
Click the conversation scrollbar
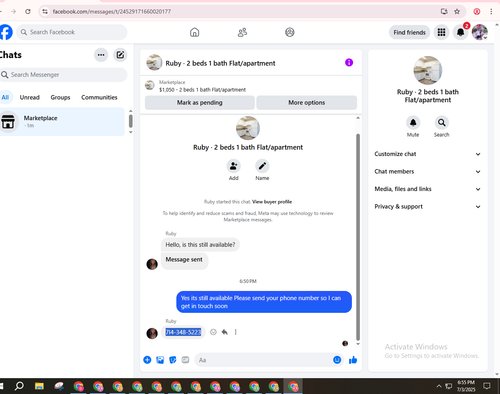pyautogui.click(x=358, y=237)
